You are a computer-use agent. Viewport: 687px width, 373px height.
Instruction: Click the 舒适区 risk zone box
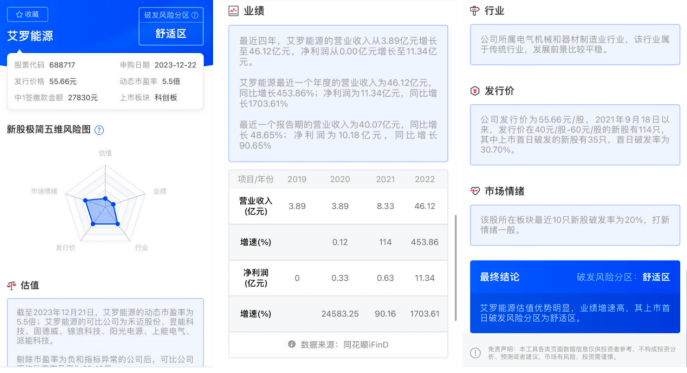click(171, 34)
